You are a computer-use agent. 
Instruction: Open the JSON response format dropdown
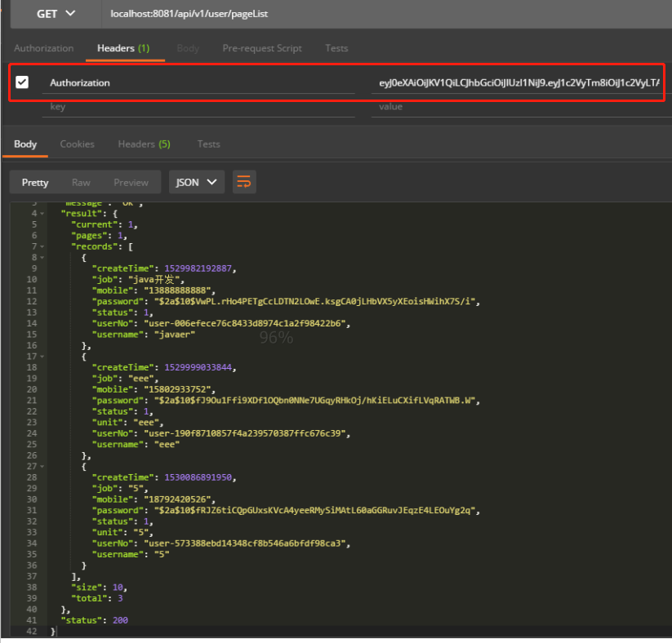tap(196, 182)
